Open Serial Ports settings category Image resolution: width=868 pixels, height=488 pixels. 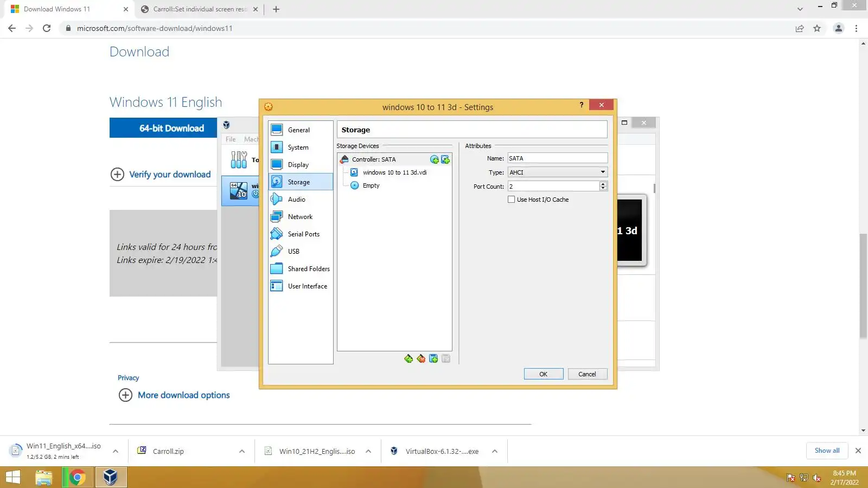point(301,234)
